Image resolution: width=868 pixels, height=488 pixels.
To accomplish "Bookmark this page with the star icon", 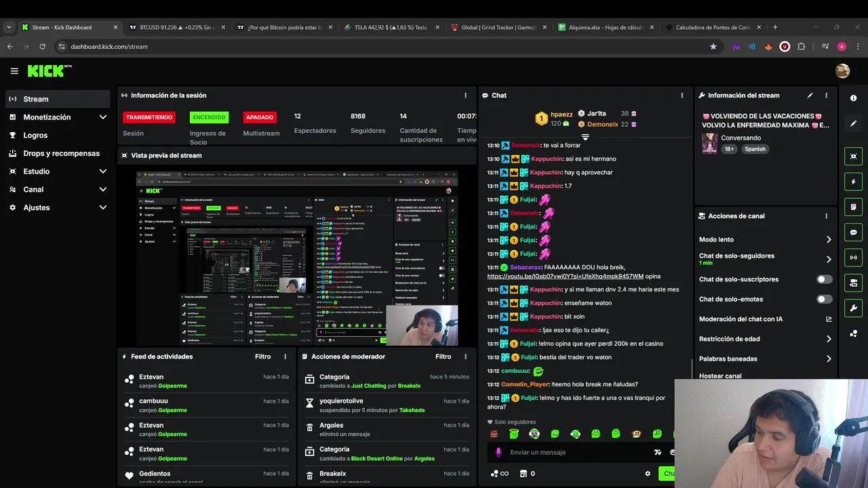I will click(x=713, y=47).
